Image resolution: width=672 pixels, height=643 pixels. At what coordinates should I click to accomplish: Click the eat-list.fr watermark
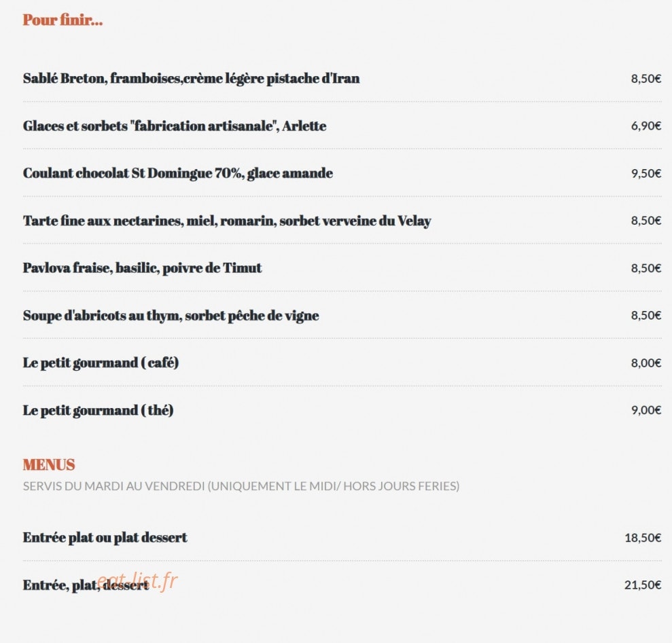click(137, 581)
